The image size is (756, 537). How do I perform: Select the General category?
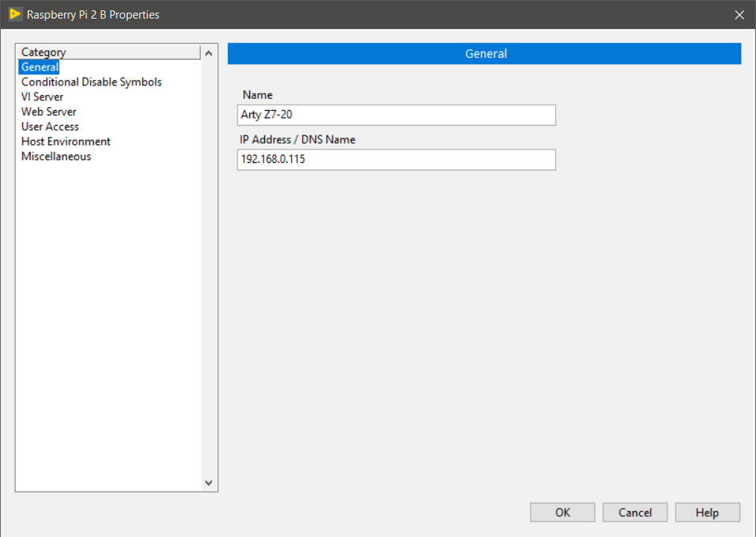point(39,67)
